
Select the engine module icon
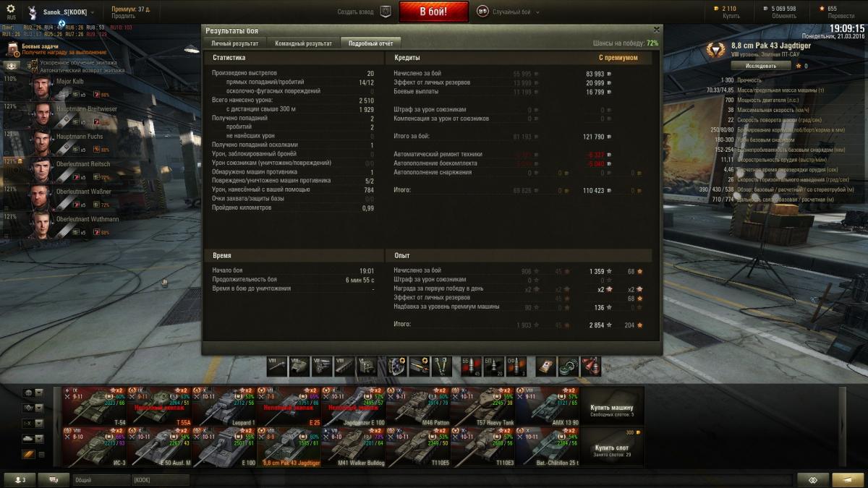(x=321, y=366)
